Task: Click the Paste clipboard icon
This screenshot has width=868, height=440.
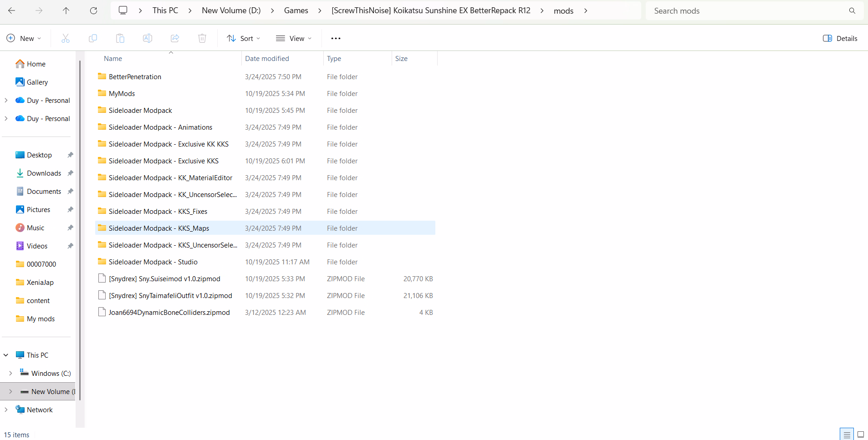Action: point(120,39)
